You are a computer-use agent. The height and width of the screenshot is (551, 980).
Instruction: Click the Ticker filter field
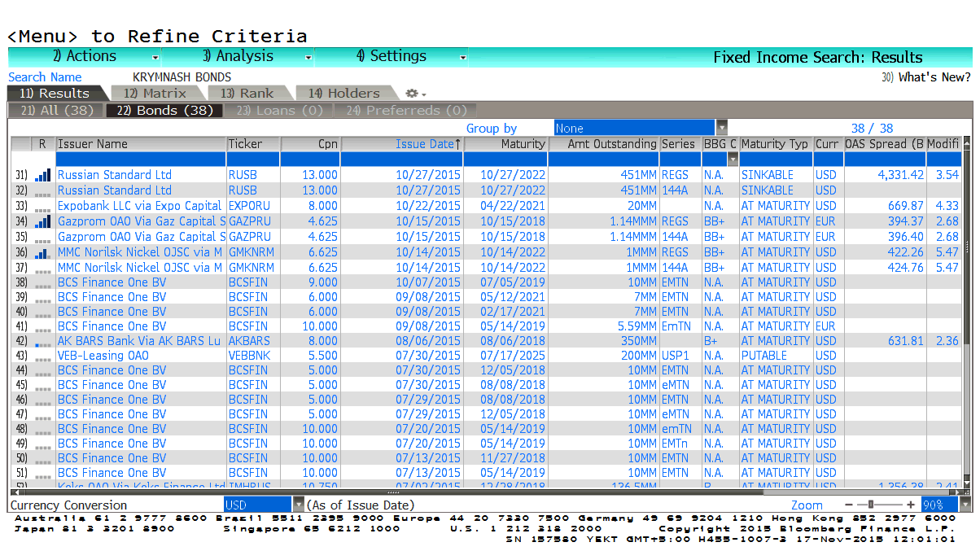pyautogui.click(x=253, y=160)
